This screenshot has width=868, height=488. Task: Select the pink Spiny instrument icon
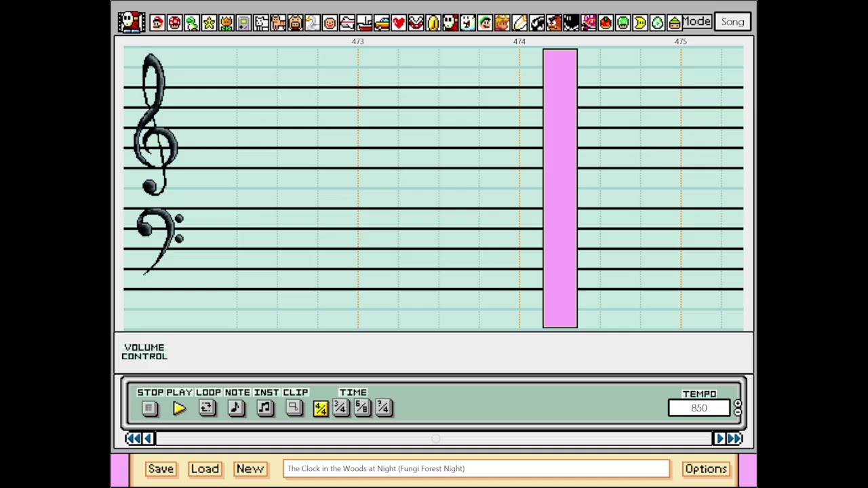(x=588, y=22)
